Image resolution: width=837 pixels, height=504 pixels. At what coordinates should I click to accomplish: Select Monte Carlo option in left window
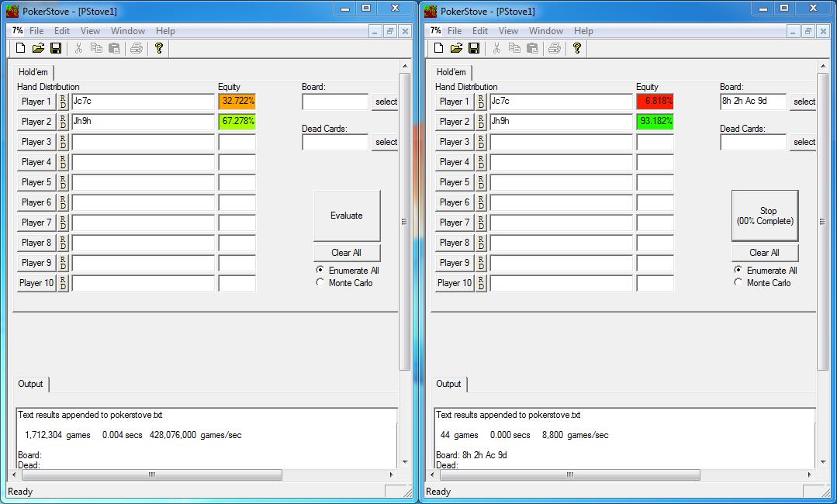[320, 283]
